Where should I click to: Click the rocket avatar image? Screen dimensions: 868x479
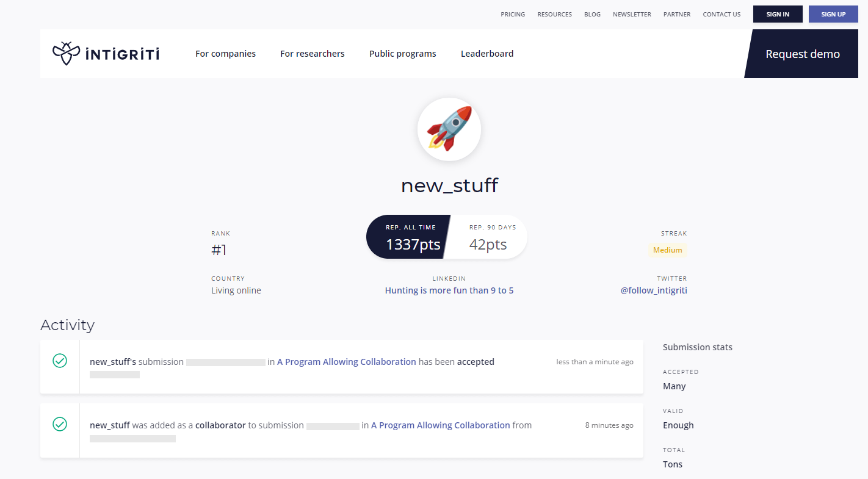pos(449,129)
